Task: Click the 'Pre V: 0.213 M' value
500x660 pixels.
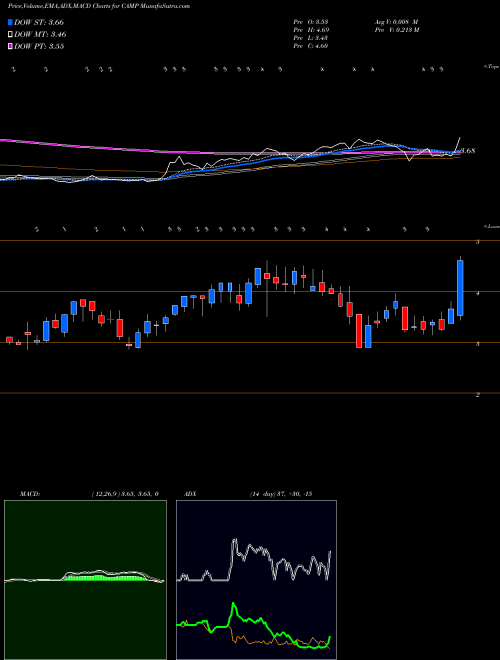Action: tap(396, 30)
